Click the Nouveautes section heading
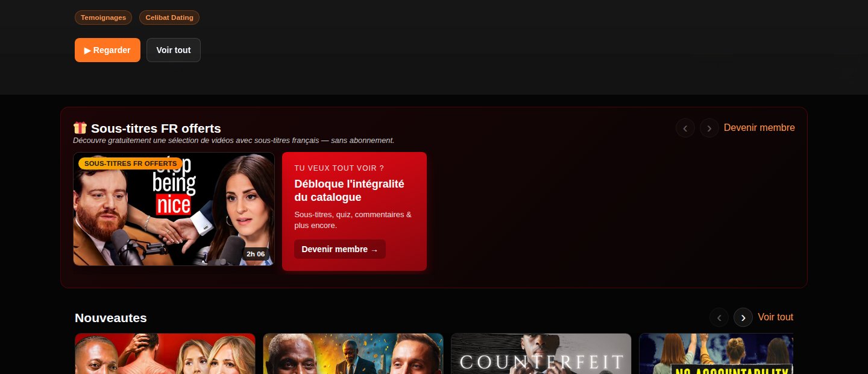868x374 pixels. pyautogui.click(x=111, y=318)
